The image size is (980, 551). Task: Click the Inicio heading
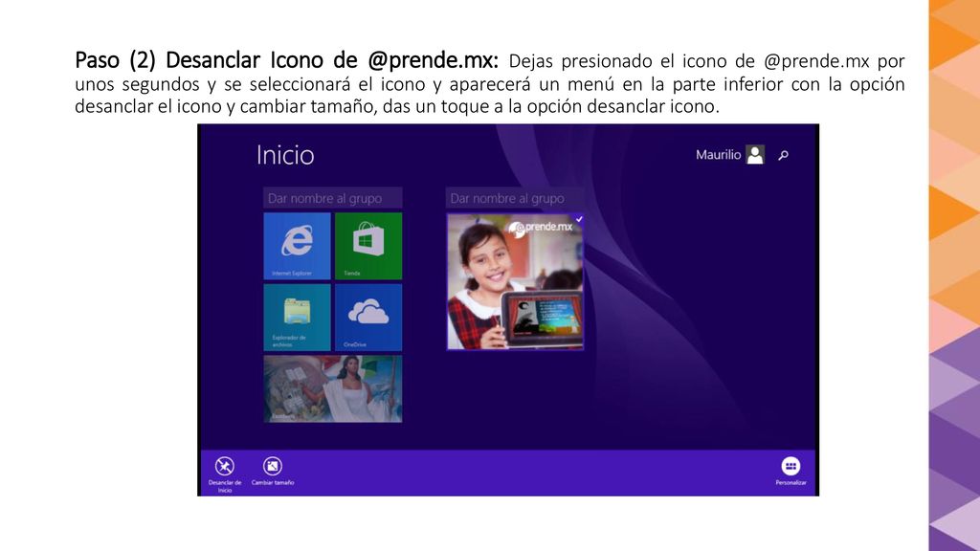(x=285, y=155)
